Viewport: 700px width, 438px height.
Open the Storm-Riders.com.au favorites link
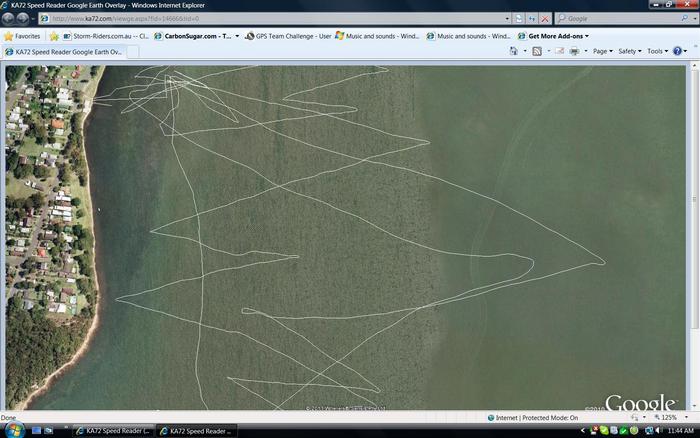106,36
